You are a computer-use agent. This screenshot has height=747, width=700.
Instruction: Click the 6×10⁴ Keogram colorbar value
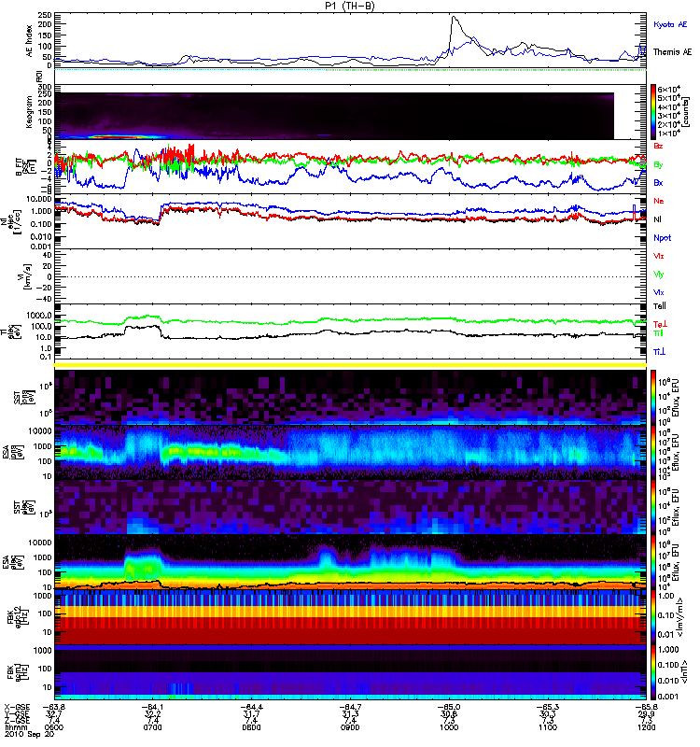click(x=668, y=89)
